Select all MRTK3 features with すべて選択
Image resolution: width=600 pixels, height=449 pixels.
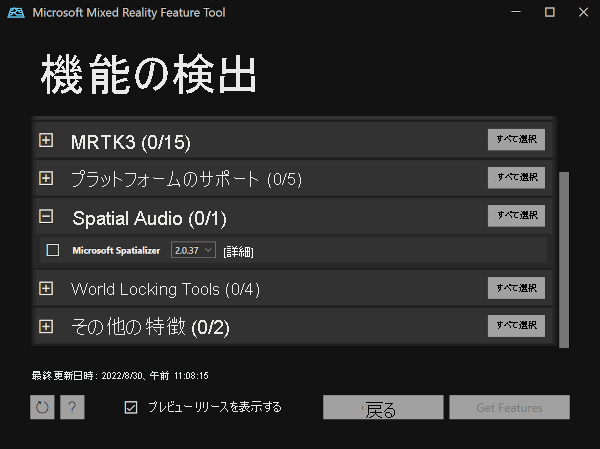pyautogui.click(x=516, y=139)
